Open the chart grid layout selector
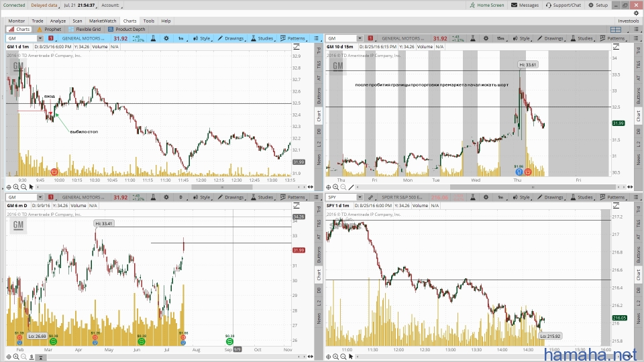 tap(617, 29)
